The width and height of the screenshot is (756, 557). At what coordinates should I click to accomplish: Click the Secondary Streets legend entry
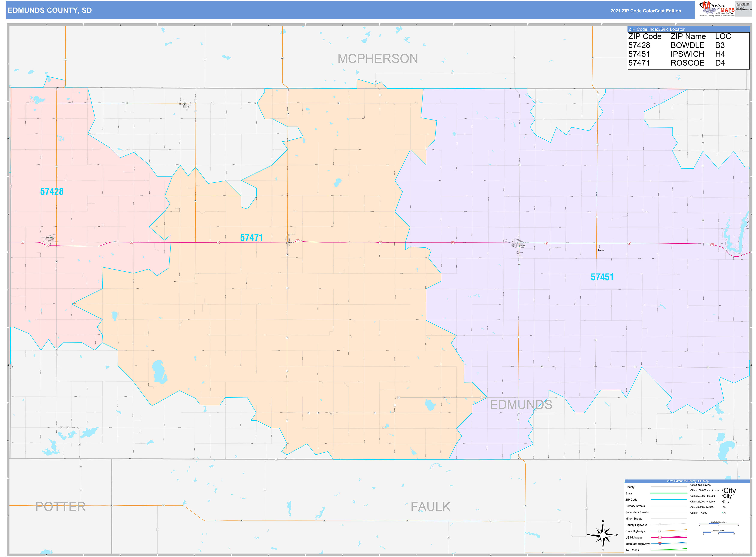click(637, 512)
